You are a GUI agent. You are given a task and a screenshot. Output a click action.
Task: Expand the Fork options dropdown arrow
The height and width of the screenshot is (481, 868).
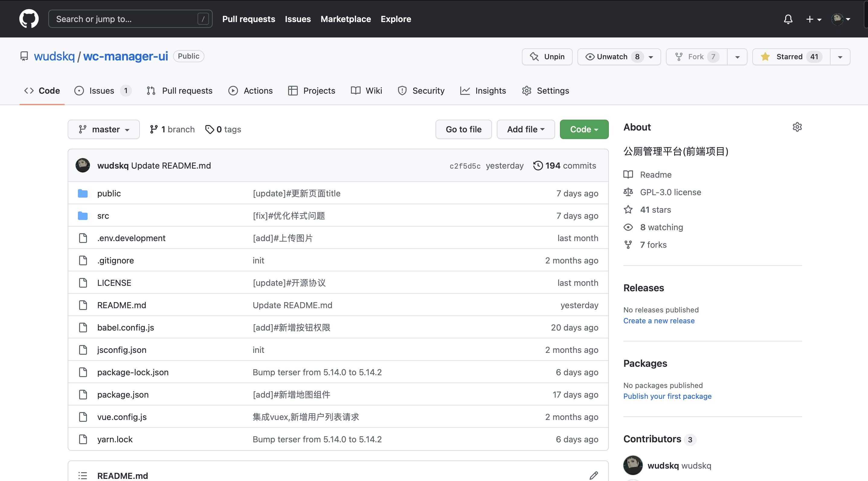(x=737, y=56)
